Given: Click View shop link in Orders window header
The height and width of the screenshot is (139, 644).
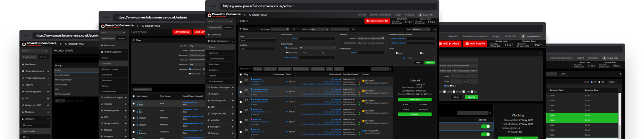Looking at the screenshot, I should pyautogui.click(x=362, y=15).
